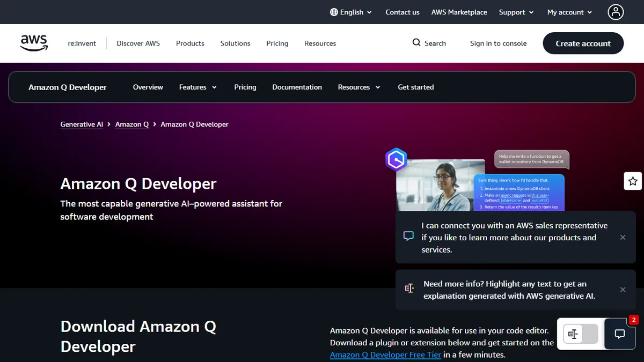This screenshot has height=362, width=644.
Task: Click the search magnifier icon
Action: tap(416, 43)
